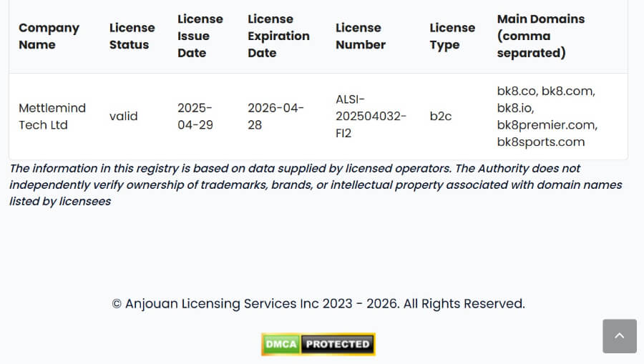Select the 2025-04-29 issue date cell

coord(195,117)
